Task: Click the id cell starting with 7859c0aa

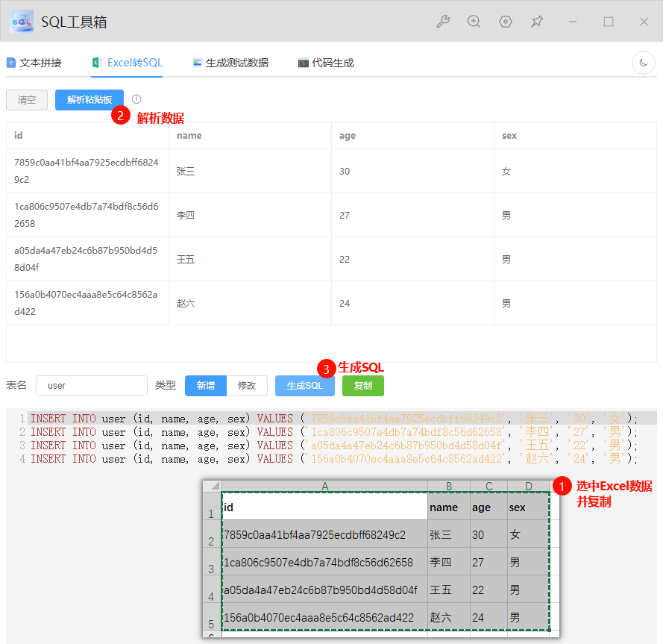Action: click(x=87, y=171)
